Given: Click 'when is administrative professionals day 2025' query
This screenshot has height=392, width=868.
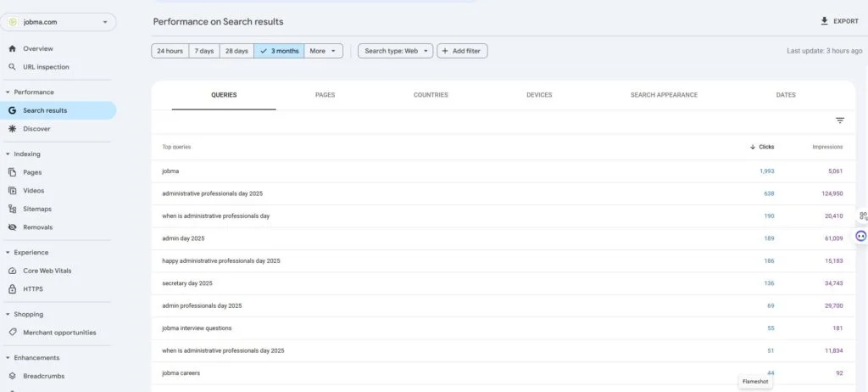Looking at the screenshot, I should coord(223,351).
